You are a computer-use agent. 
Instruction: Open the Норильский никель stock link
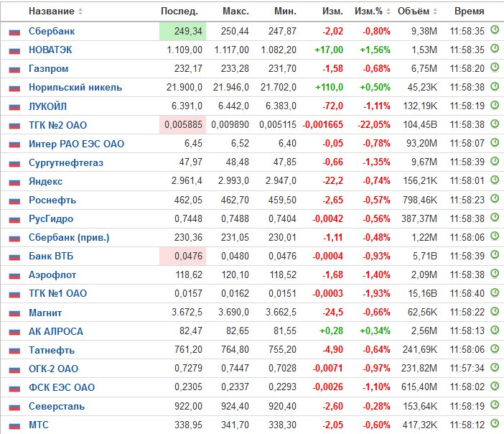[75, 87]
